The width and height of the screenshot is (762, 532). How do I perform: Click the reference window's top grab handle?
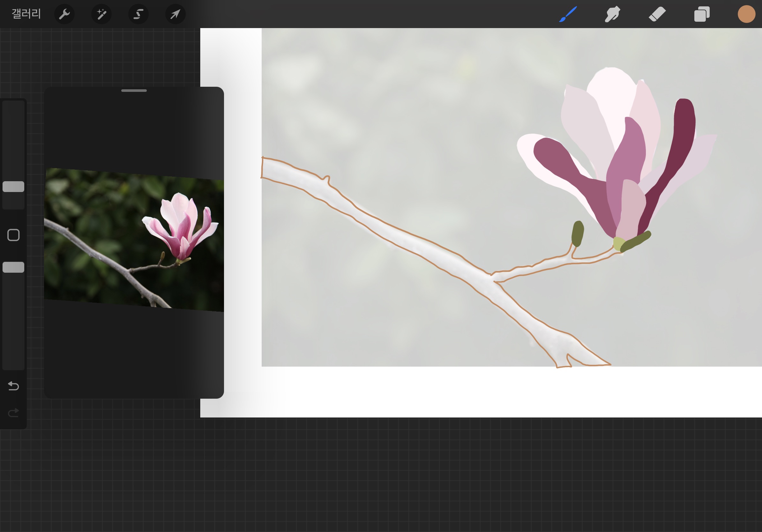tap(134, 91)
